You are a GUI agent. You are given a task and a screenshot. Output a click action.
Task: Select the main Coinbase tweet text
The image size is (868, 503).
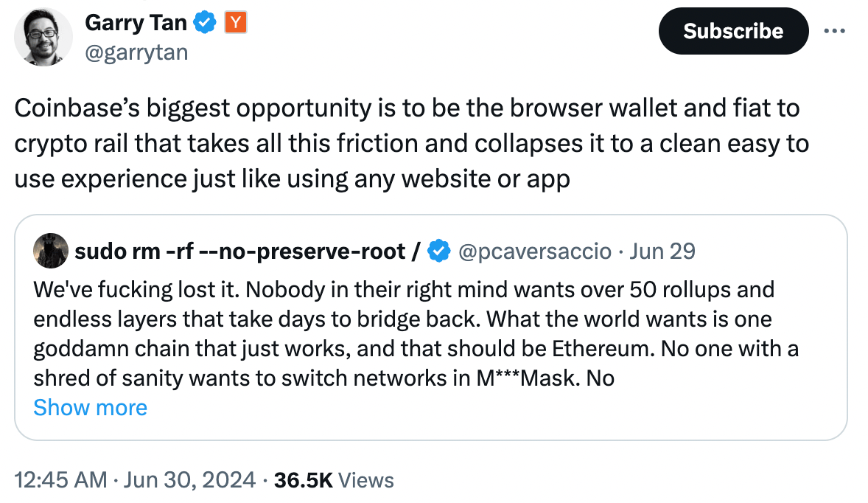pos(412,144)
